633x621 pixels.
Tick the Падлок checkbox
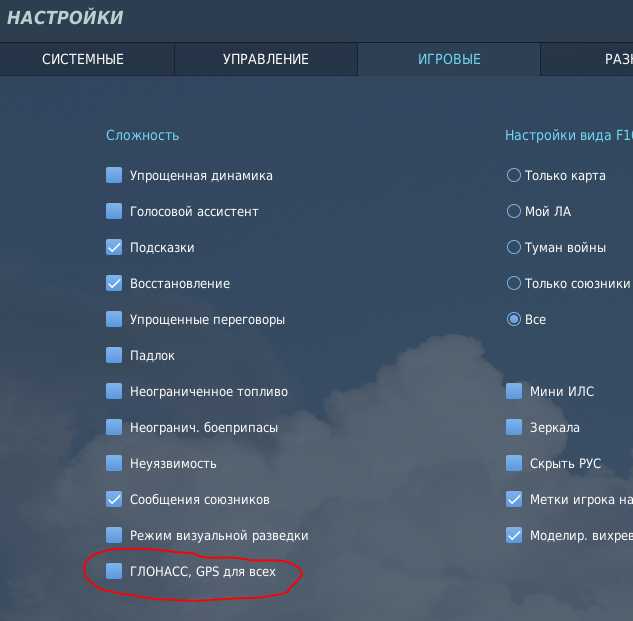coord(114,355)
